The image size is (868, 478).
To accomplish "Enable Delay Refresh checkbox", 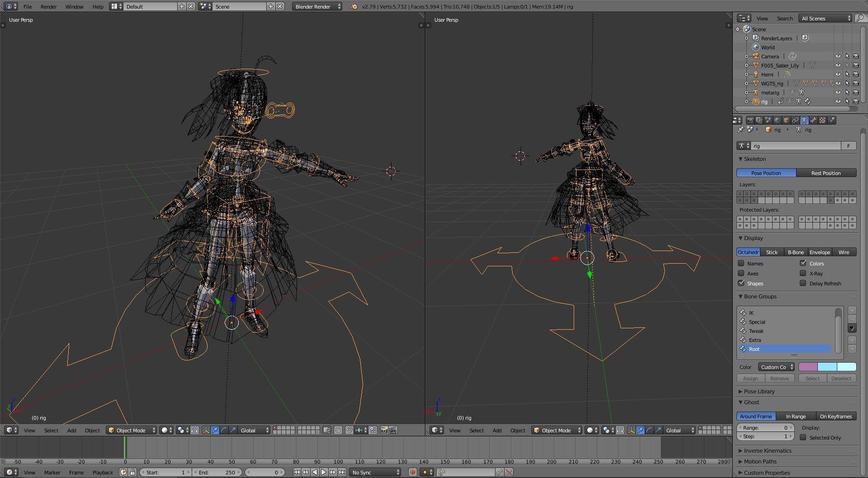I will coord(803,283).
